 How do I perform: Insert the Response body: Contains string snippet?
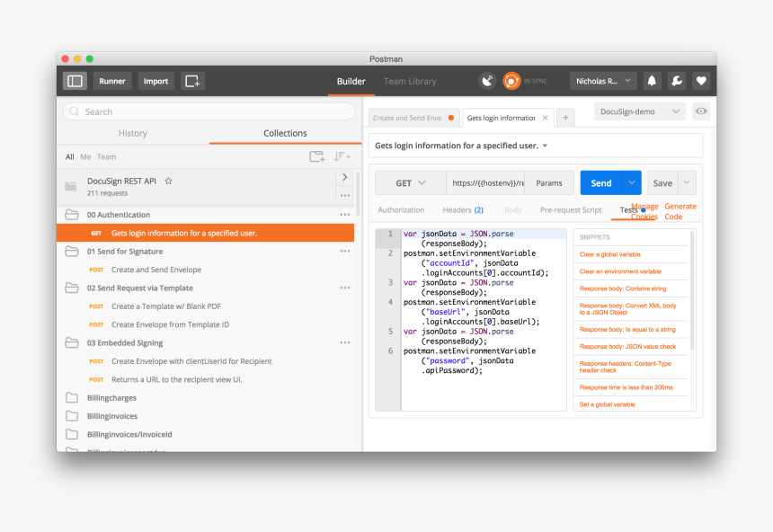pos(623,288)
